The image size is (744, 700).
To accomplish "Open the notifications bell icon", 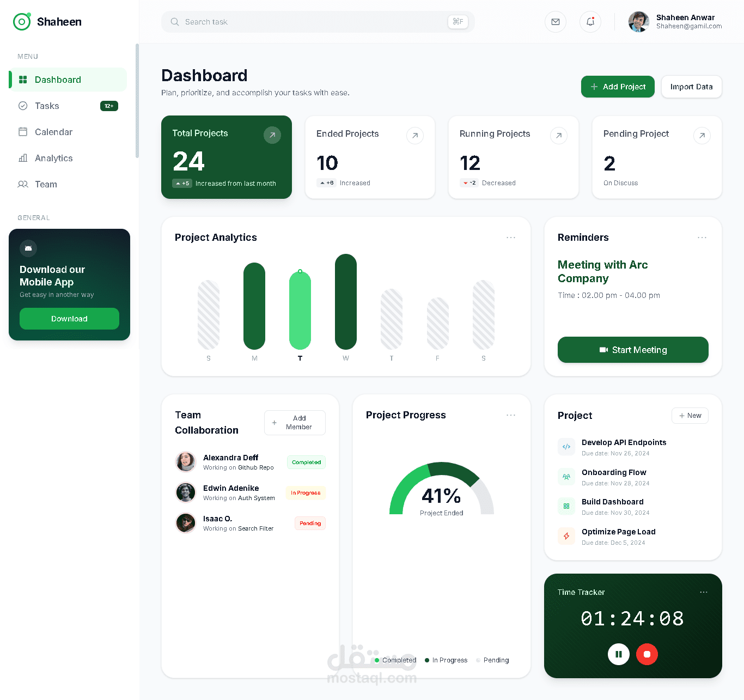I will (x=590, y=22).
